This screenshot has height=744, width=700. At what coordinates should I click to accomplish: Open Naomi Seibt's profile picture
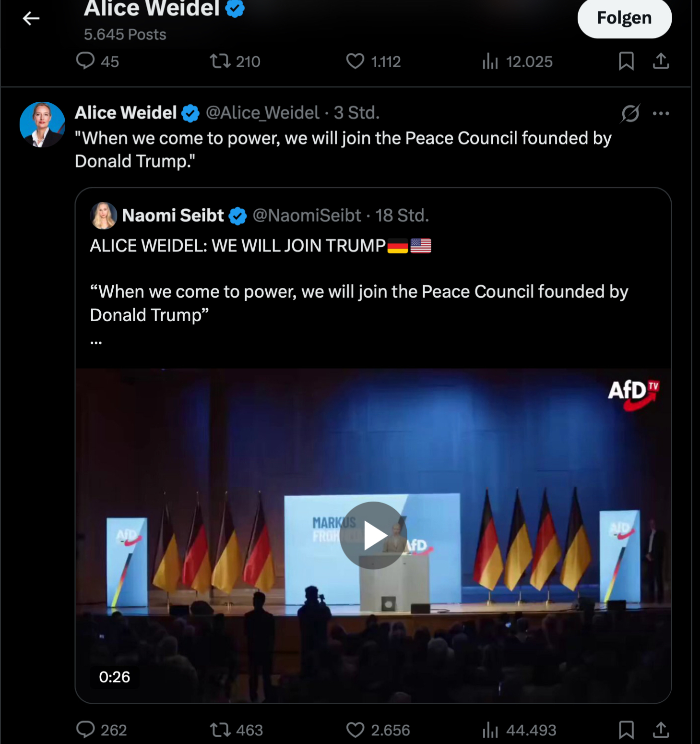(104, 216)
